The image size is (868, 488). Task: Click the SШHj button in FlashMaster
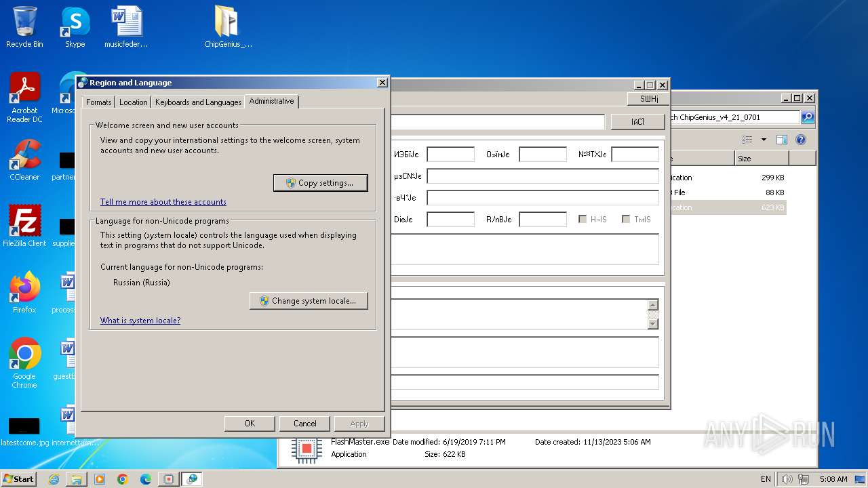[x=648, y=99]
